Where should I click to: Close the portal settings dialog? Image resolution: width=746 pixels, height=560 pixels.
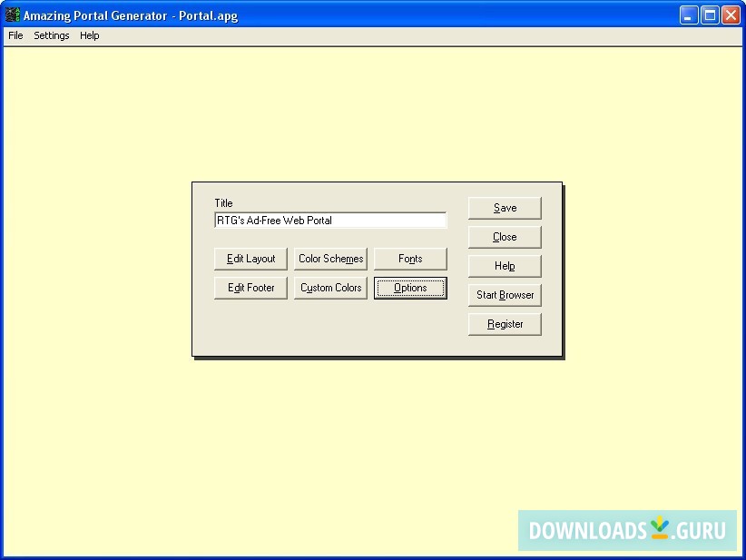point(505,237)
